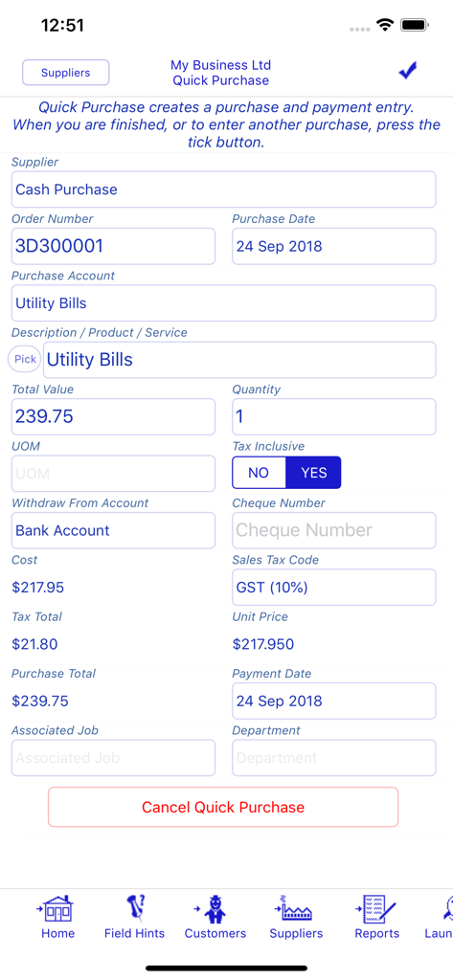
Task: Select the Total Value field showing 239.75
Action: click(113, 417)
